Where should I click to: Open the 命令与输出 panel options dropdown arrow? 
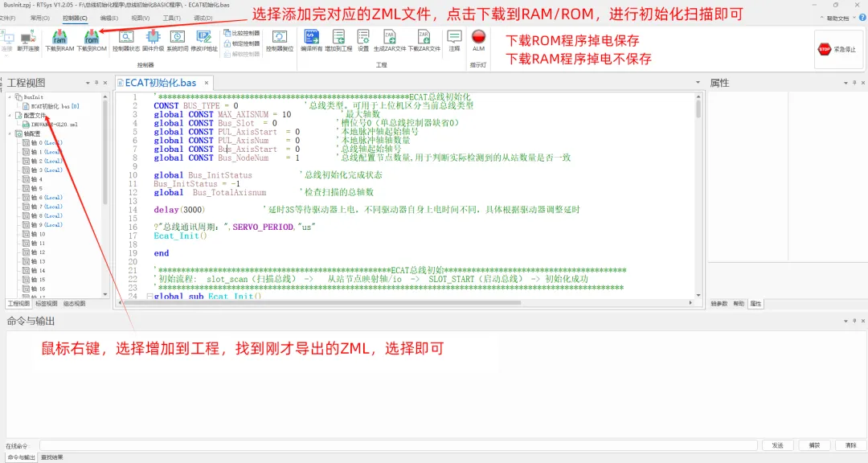(845, 322)
